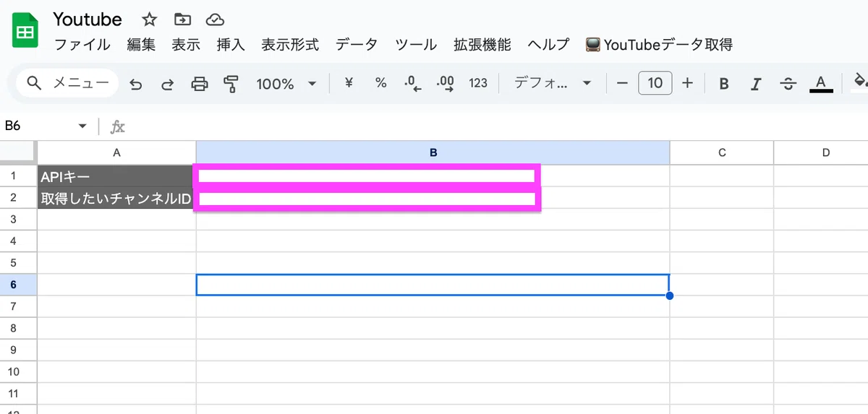Viewport: 868px width, 414px height.
Task: Print the spreadsheet
Action: point(199,84)
